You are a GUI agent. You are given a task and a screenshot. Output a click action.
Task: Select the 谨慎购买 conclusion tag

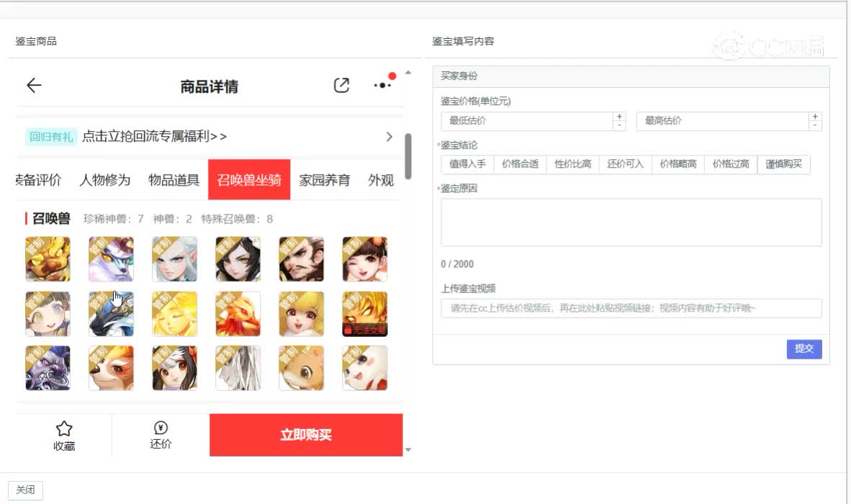coord(783,164)
